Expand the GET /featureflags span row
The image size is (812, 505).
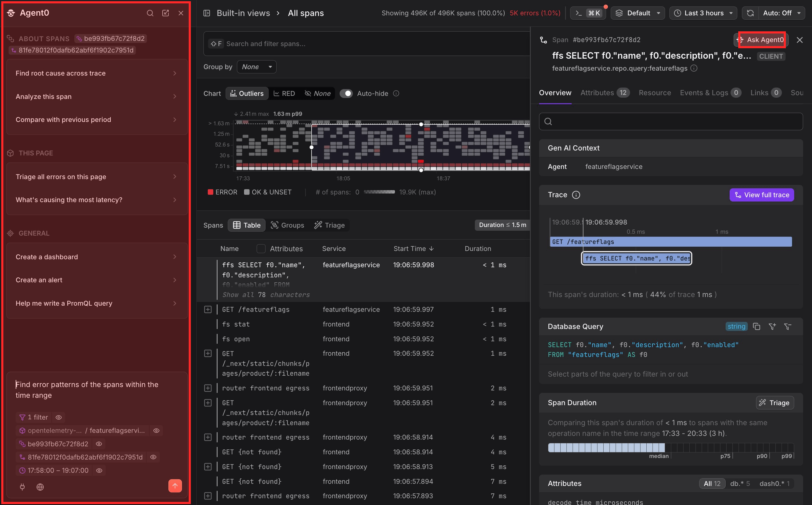click(208, 309)
